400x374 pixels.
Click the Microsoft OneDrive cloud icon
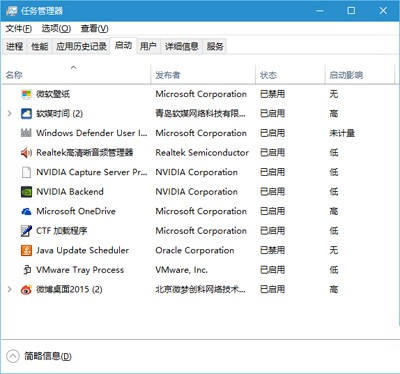point(26,211)
